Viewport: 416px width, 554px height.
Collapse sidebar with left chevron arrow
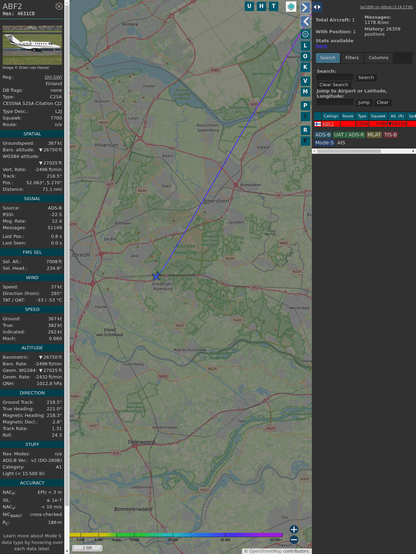tap(305, 22)
